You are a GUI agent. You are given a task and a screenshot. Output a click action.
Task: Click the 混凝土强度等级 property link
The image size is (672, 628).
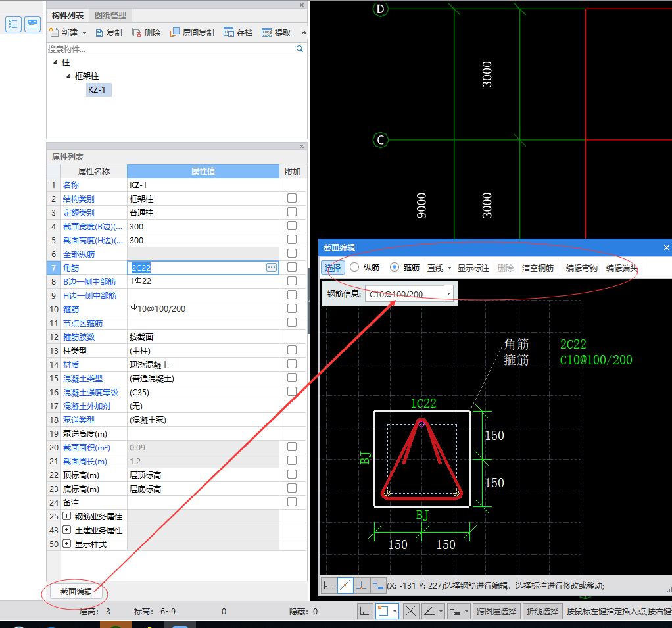coord(91,392)
